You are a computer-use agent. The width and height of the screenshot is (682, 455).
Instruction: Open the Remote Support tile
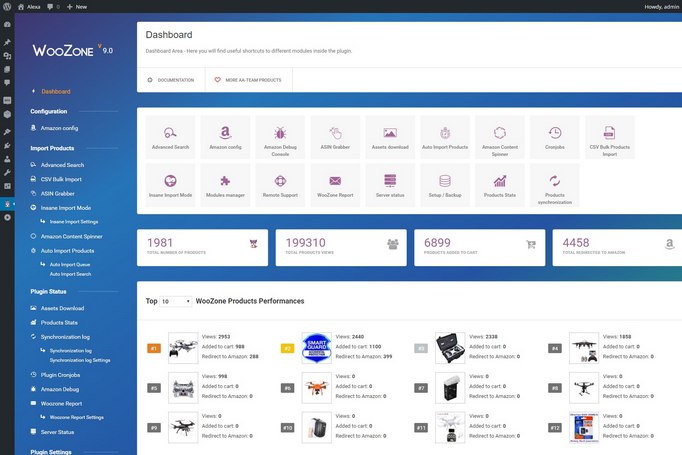click(280, 185)
